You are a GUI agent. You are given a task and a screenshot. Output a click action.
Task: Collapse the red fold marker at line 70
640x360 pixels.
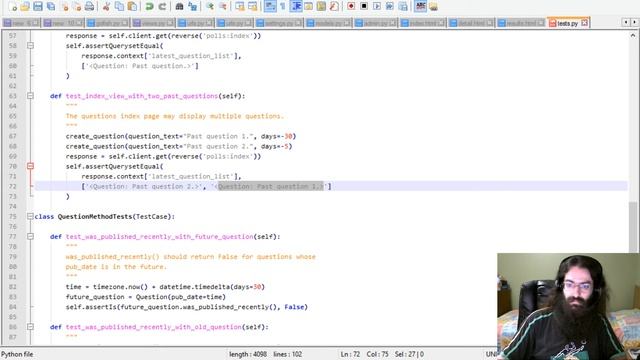[30, 166]
